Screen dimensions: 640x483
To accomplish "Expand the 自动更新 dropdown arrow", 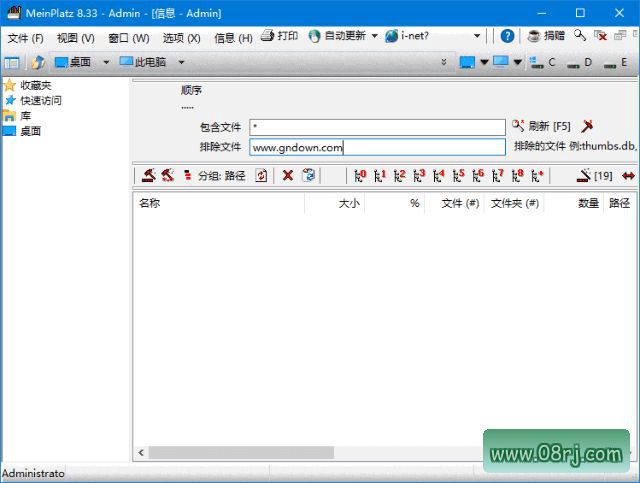I will click(x=374, y=36).
